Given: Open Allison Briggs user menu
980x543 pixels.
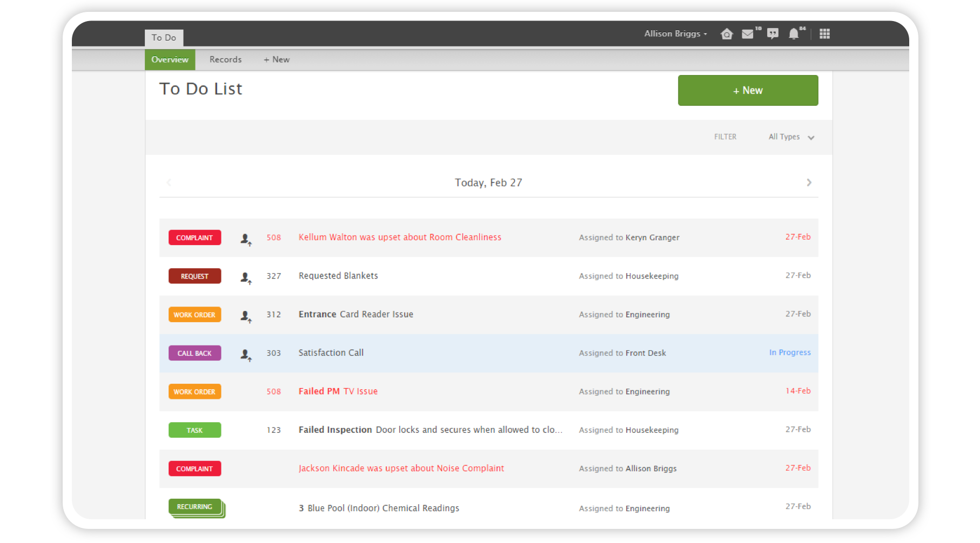Looking at the screenshot, I should click(675, 33).
